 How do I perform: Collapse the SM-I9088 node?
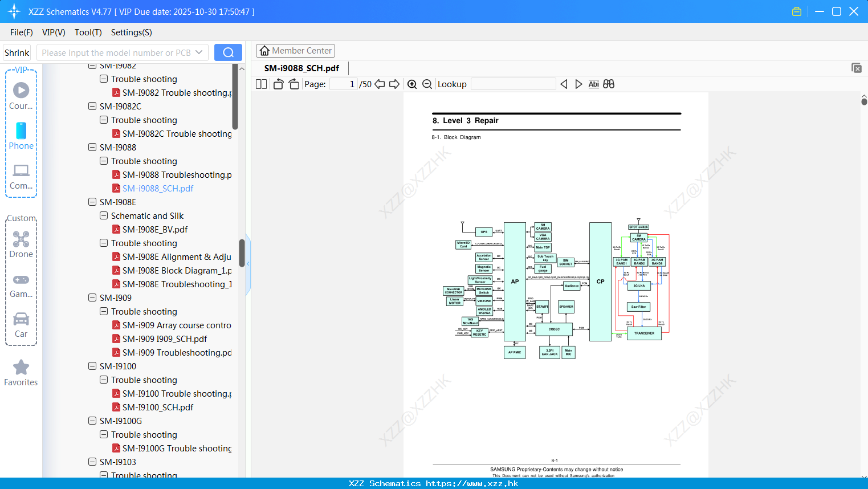[x=92, y=147]
